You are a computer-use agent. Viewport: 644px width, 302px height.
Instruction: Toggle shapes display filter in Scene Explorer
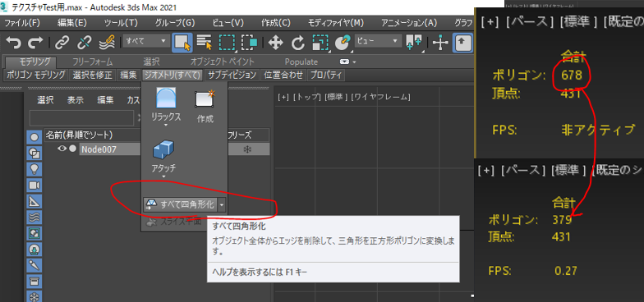click(x=34, y=153)
